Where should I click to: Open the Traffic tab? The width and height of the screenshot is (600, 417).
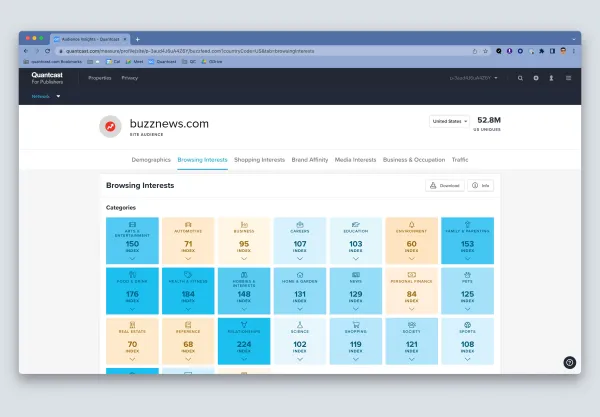coord(460,160)
